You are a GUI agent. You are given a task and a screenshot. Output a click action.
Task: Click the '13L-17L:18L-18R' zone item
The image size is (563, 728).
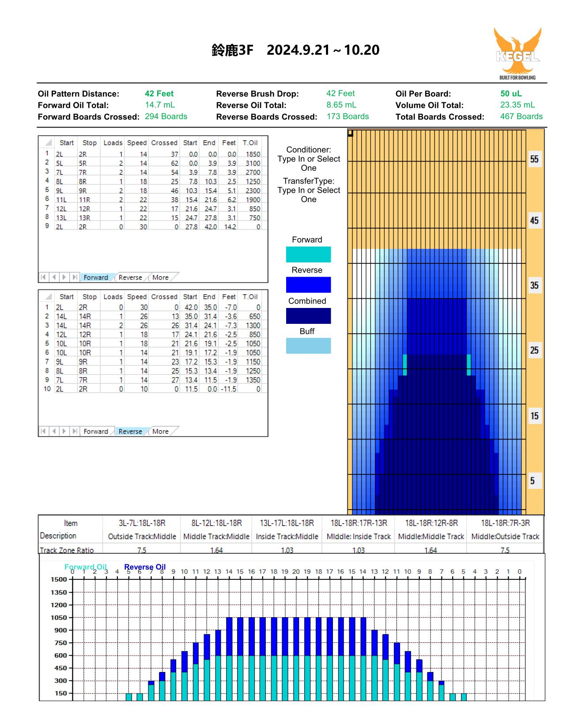point(287,523)
